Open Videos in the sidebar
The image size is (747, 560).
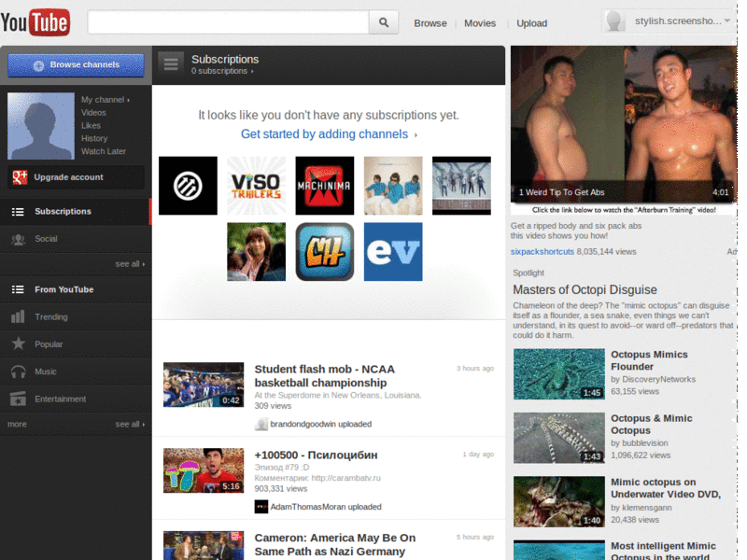(93, 112)
